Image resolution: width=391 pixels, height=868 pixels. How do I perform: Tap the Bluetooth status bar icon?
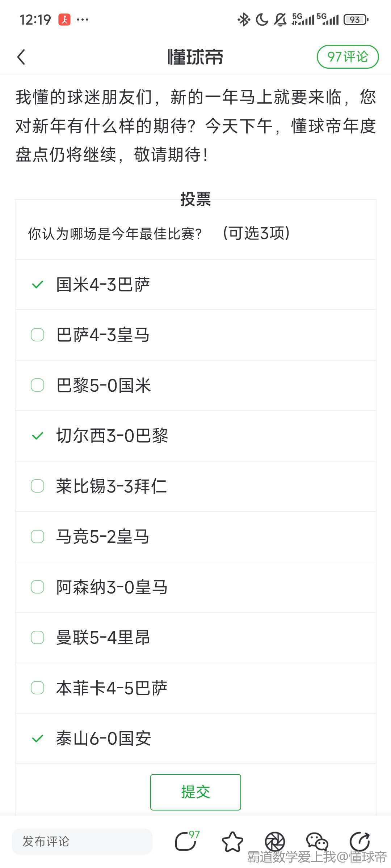(x=244, y=20)
